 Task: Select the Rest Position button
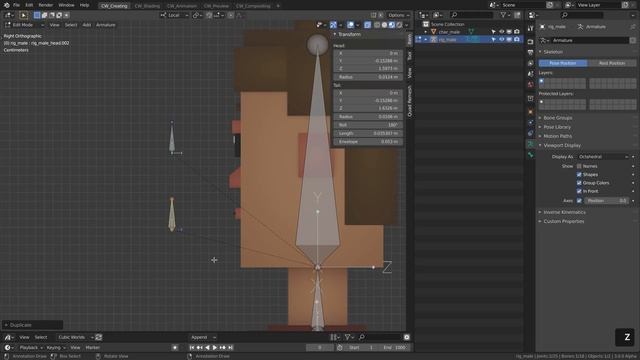coord(612,63)
